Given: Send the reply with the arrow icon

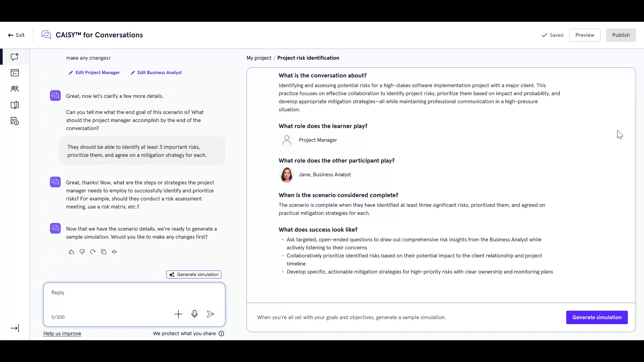Looking at the screenshot, I should (x=210, y=314).
